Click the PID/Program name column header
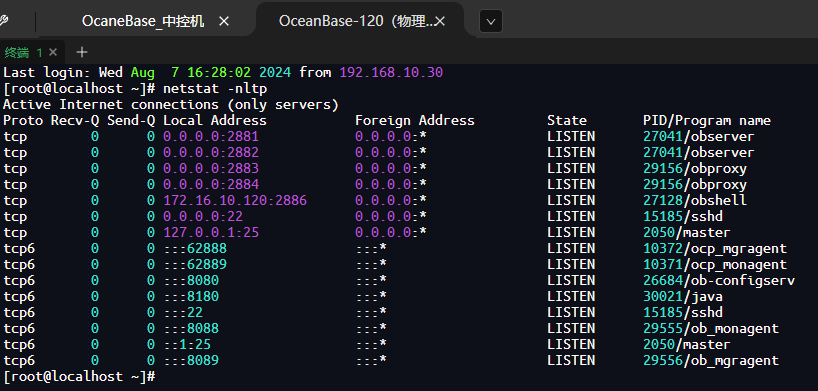This screenshot has width=818, height=391. [x=707, y=121]
